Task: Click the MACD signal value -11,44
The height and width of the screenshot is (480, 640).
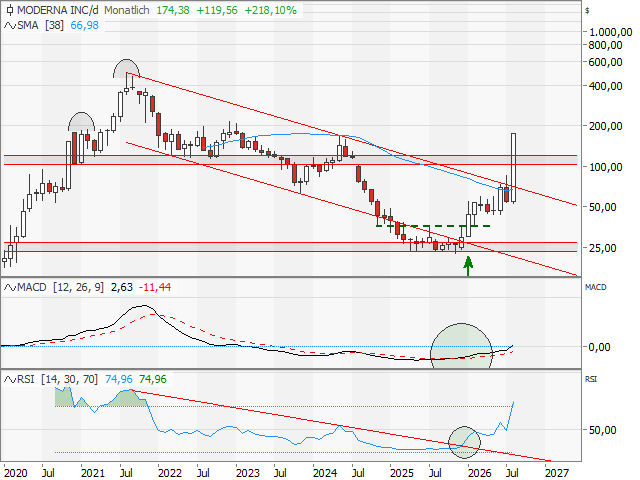Action: tap(155, 288)
